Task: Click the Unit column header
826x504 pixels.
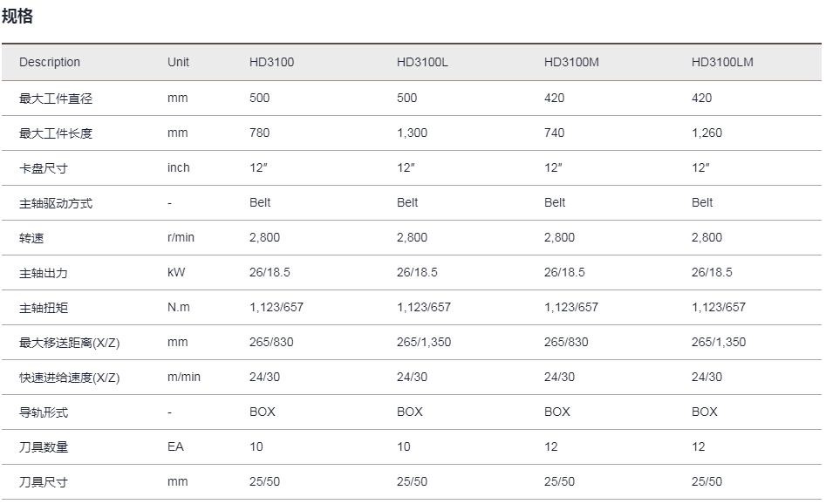Action: 178,62
